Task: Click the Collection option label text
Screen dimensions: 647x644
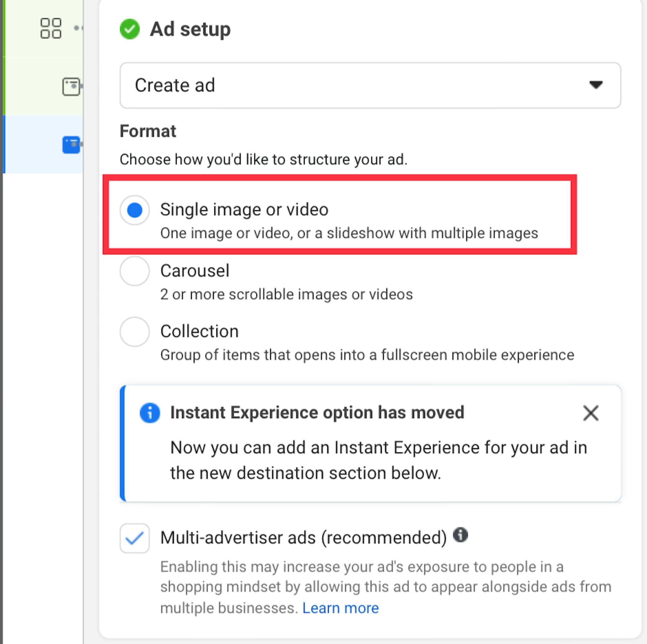Action: [199, 331]
